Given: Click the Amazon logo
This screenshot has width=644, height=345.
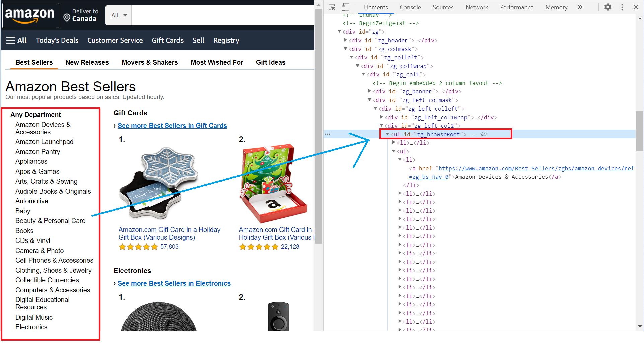Looking at the screenshot, I should (x=30, y=15).
